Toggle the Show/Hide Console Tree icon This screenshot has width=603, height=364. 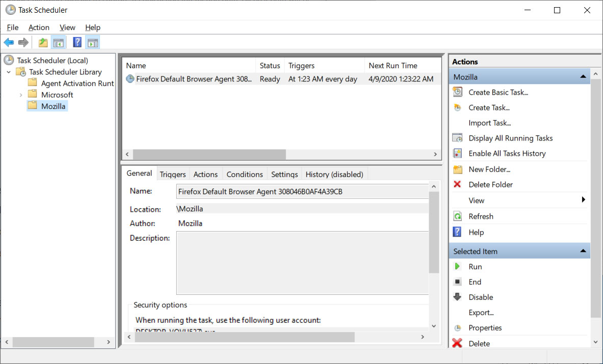click(59, 43)
